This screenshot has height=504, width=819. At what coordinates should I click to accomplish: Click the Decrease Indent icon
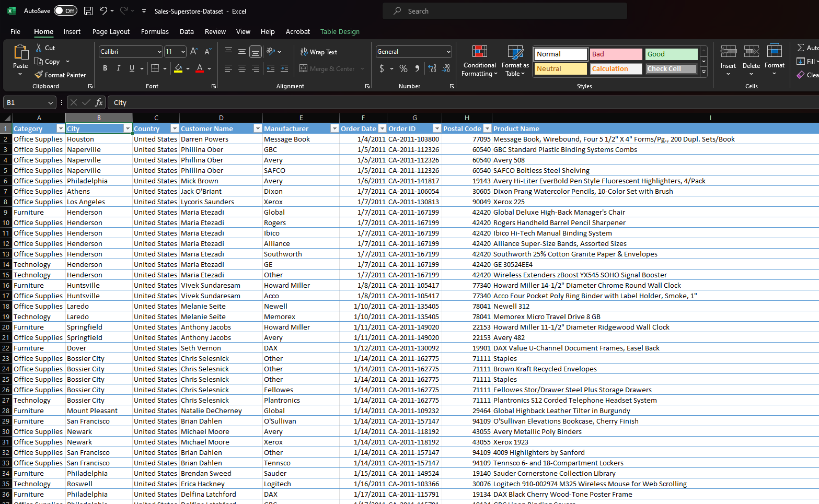point(271,68)
